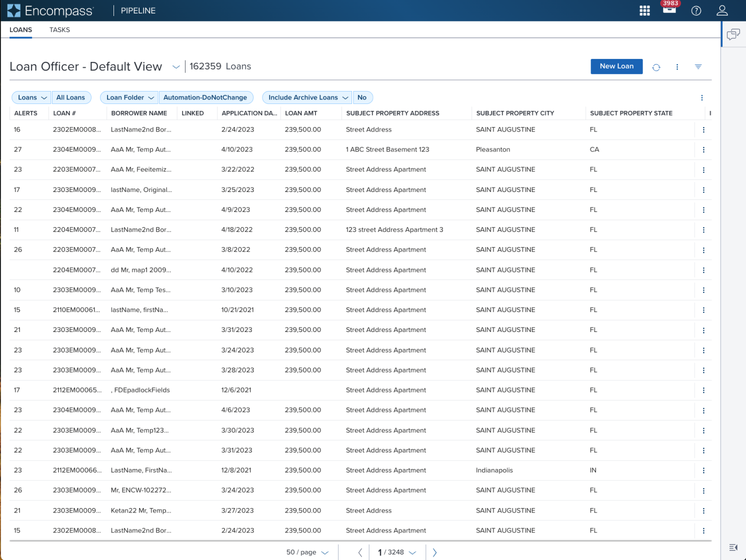The width and height of the screenshot is (746, 560).
Task: Click the All Loans filter chip
Action: 70,97
